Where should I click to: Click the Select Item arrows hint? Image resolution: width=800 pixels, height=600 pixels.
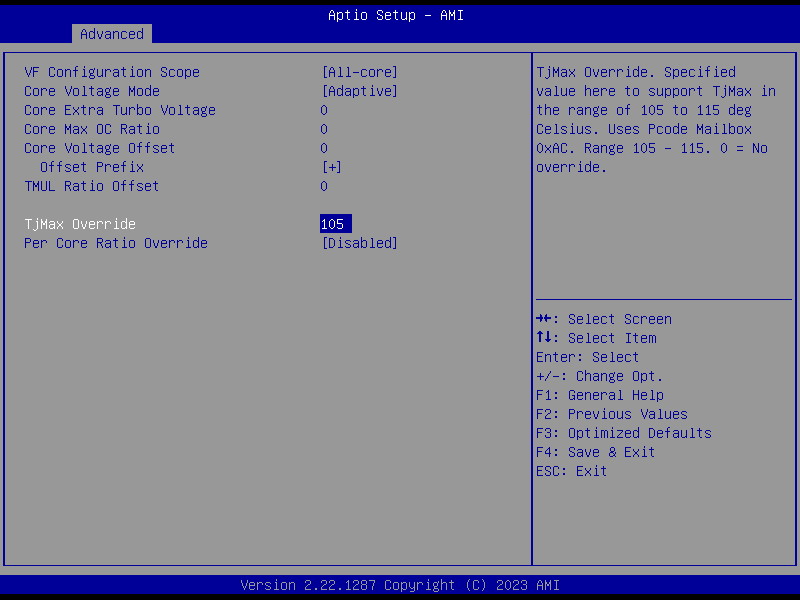point(596,338)
